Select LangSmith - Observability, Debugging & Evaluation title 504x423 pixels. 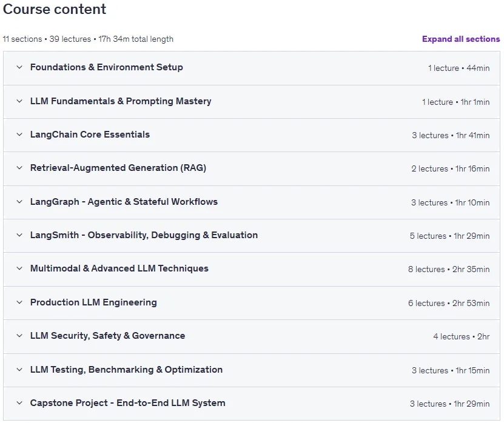click(144, 235)
